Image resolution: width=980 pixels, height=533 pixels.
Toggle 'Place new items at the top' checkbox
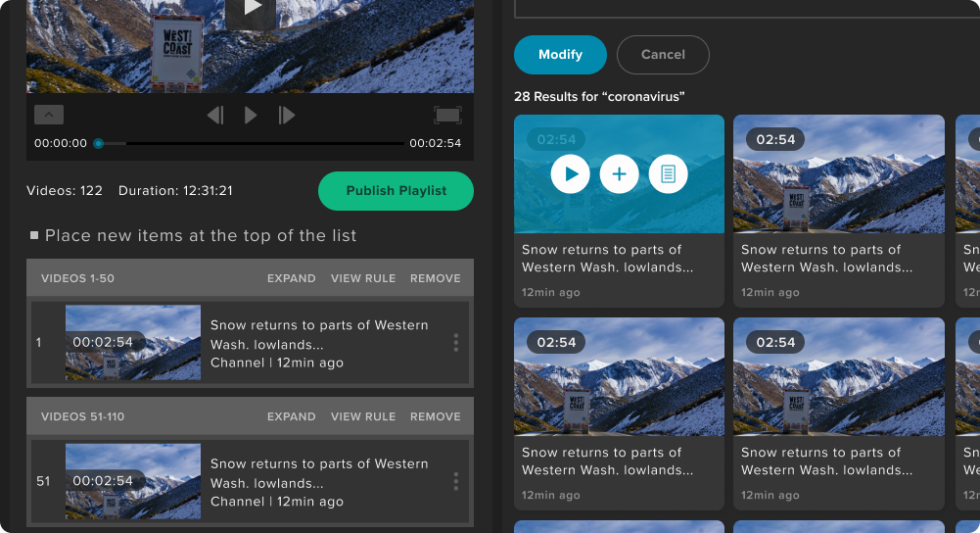pyautogui.click(x=34, y=235)
